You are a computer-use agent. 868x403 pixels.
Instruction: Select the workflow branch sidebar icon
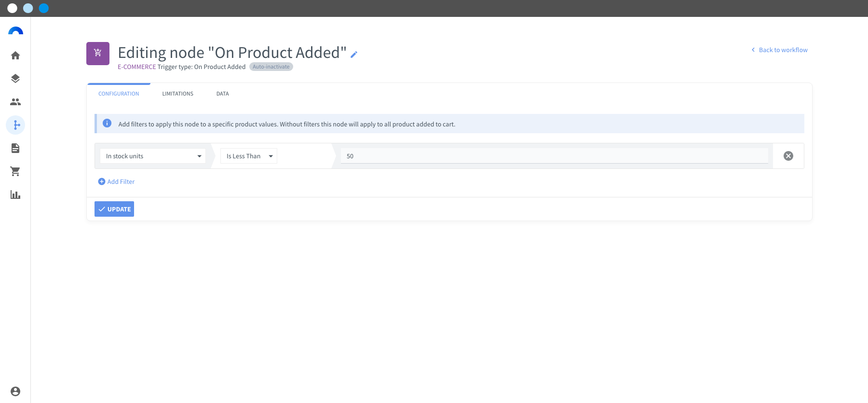pyautogui.click(x=15, y=125)
